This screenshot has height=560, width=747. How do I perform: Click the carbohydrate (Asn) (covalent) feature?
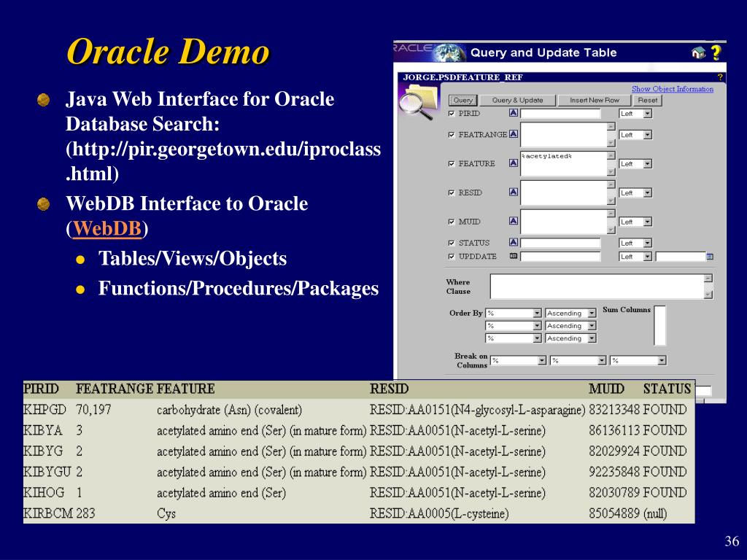click(x=229, y=410)
